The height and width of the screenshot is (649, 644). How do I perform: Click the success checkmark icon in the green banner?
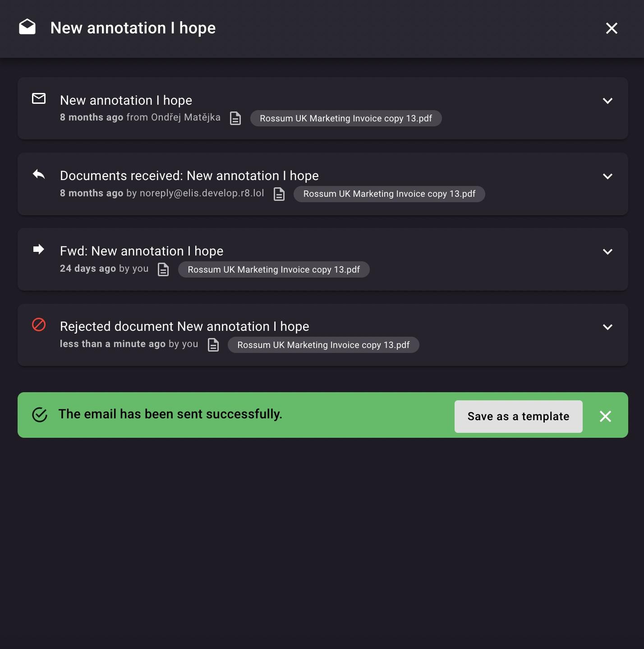[40, 415]
